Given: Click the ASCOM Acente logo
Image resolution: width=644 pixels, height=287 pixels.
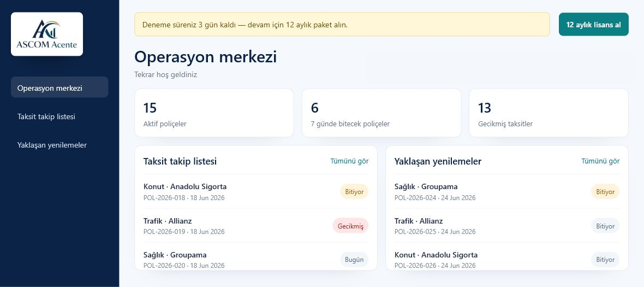Looking at the screenshot, I should (47, 34).
